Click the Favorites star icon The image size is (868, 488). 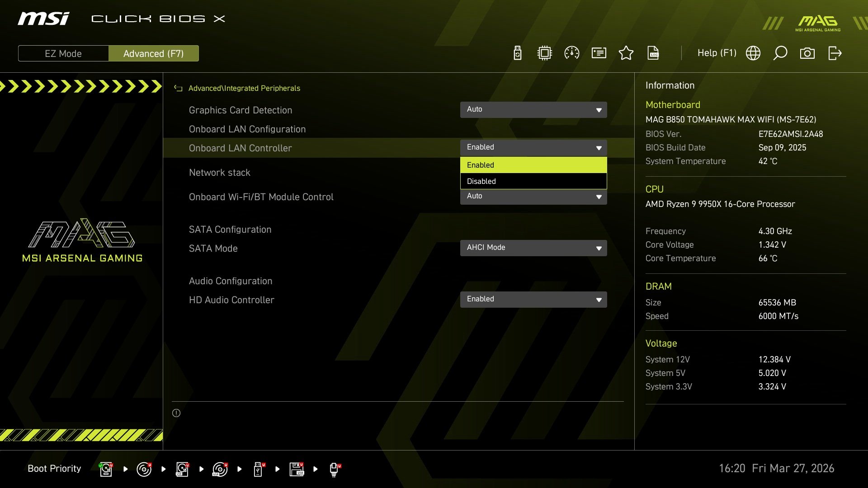pyautogui.click(x=626, y=53)
